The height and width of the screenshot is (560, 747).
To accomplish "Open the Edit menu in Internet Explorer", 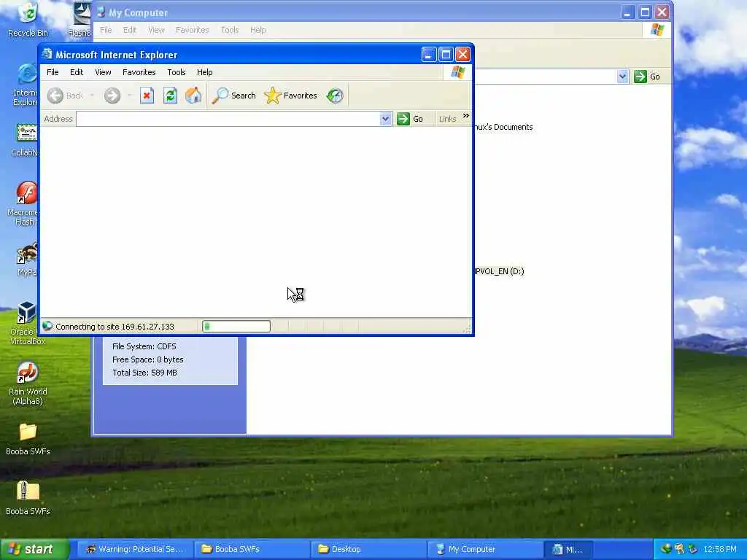I will [x=77, y=72].
